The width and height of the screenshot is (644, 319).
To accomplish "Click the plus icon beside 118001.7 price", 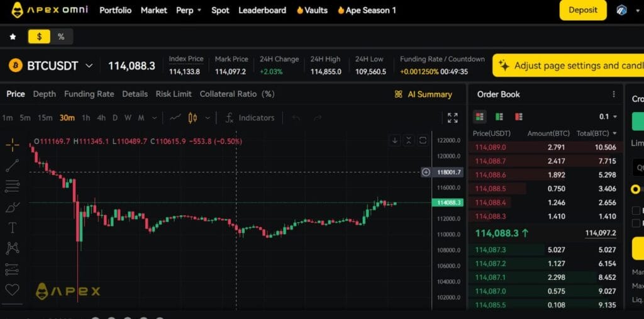I will tap(426, 172).
